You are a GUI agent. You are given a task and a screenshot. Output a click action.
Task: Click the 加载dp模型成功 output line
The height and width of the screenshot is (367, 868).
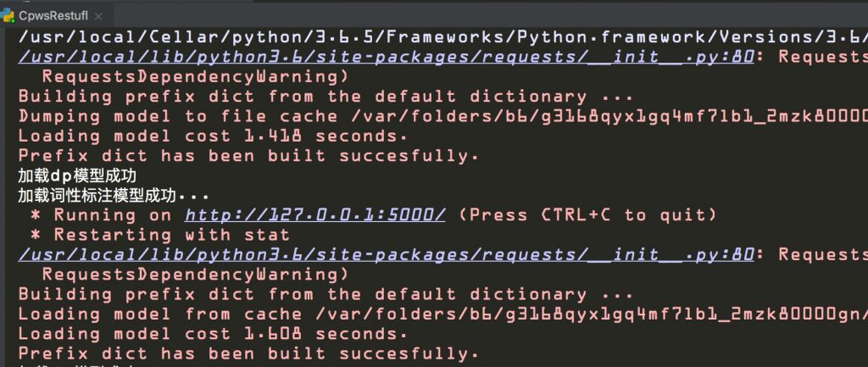[77, 176]
